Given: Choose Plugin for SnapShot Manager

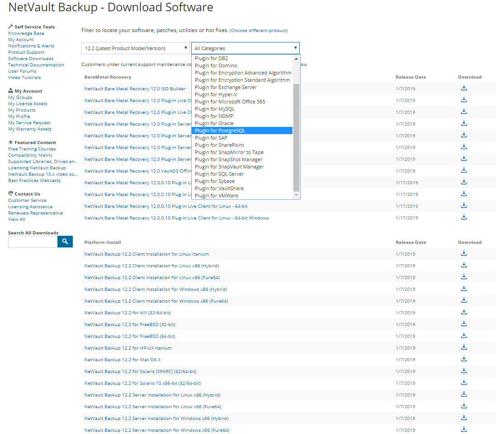Looking at the screenshot, I should [x=242, y=160].
